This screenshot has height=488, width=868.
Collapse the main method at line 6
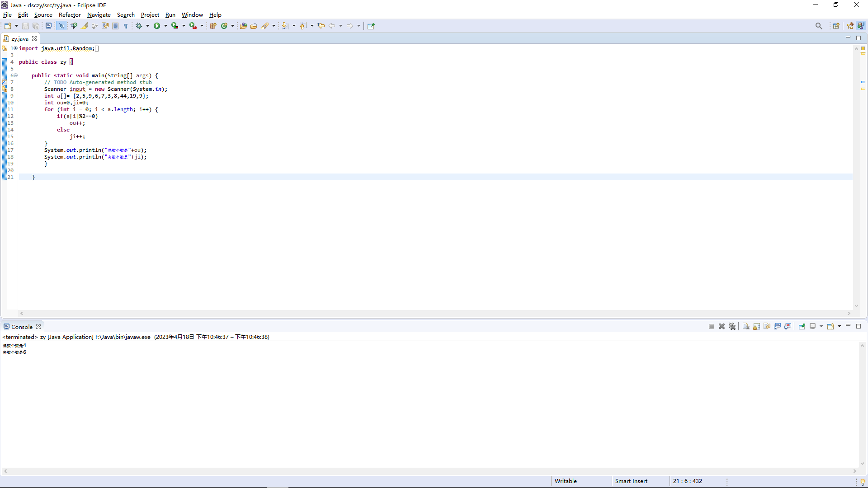click(15, 75)
